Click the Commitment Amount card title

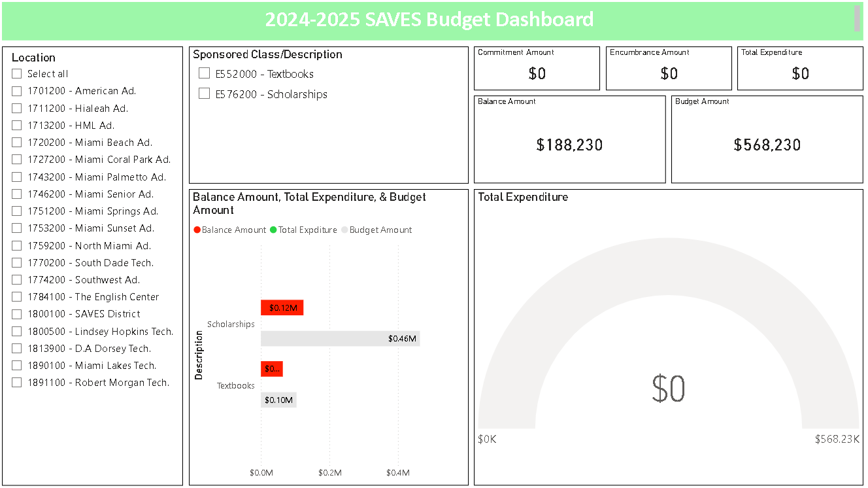(x=516, y=52)
